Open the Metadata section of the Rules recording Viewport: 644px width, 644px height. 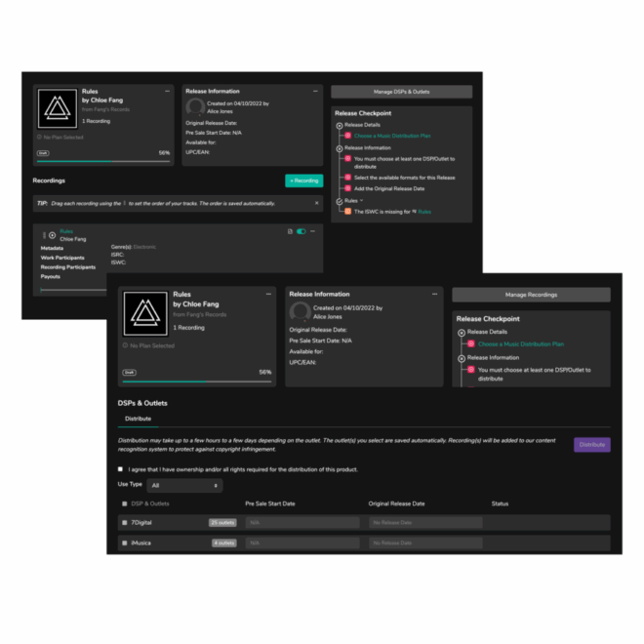point(52,248)
